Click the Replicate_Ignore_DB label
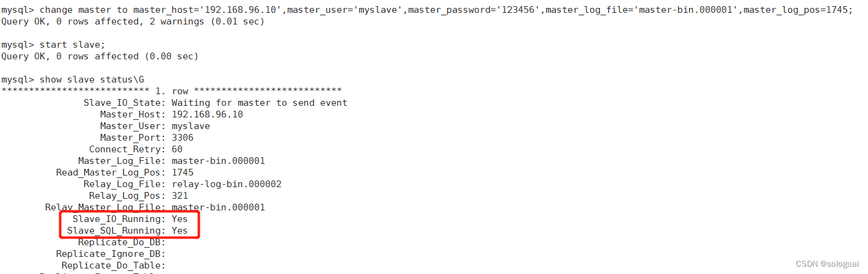868x274 pixels. tap(111, 254)
